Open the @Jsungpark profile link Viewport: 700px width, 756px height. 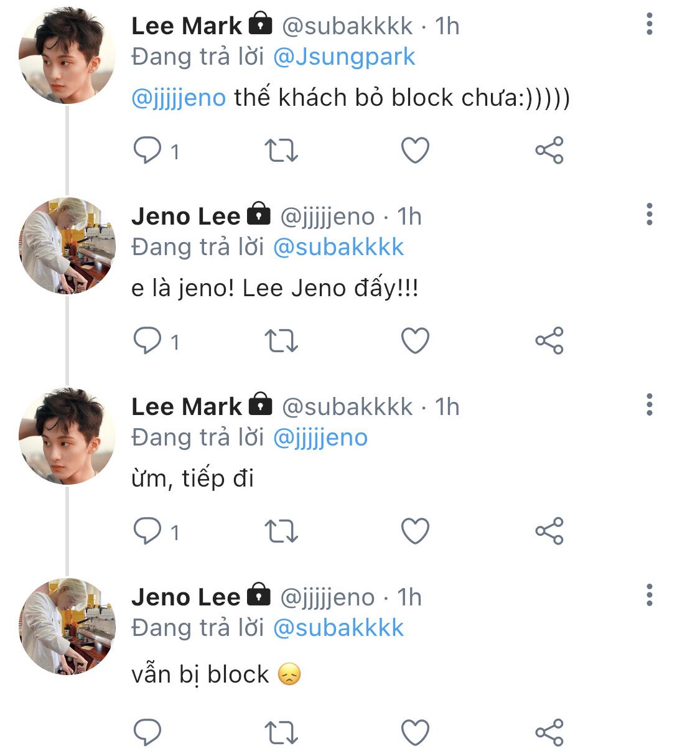point(344,57)
